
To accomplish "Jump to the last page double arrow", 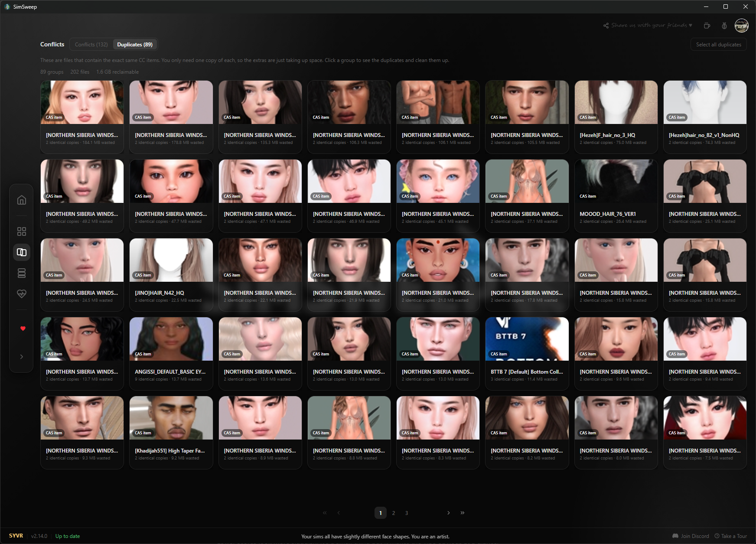I will (x=463, y=513).
